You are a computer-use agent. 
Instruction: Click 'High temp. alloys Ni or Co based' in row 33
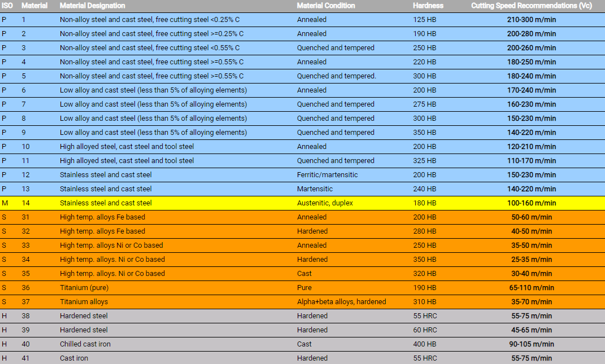click(111, 245)
